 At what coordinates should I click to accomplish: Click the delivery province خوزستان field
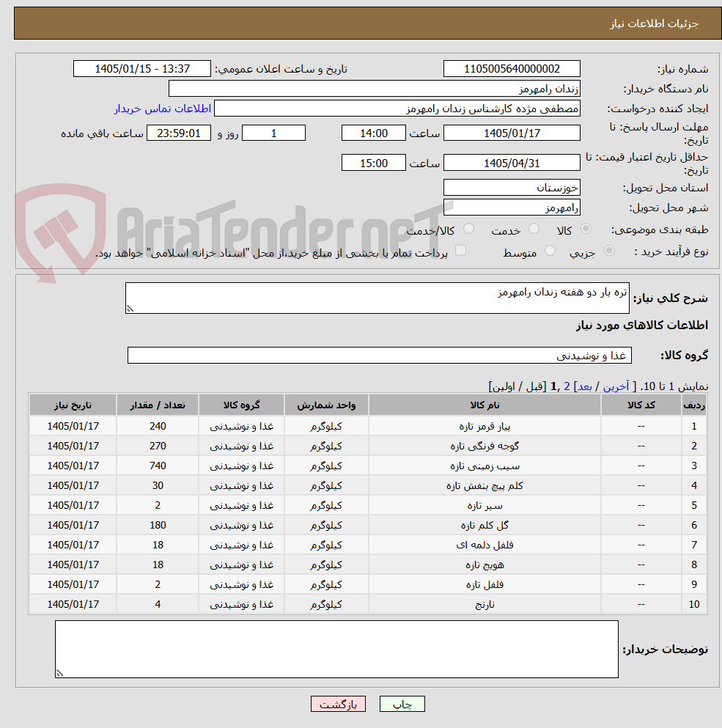click(512, 188)
